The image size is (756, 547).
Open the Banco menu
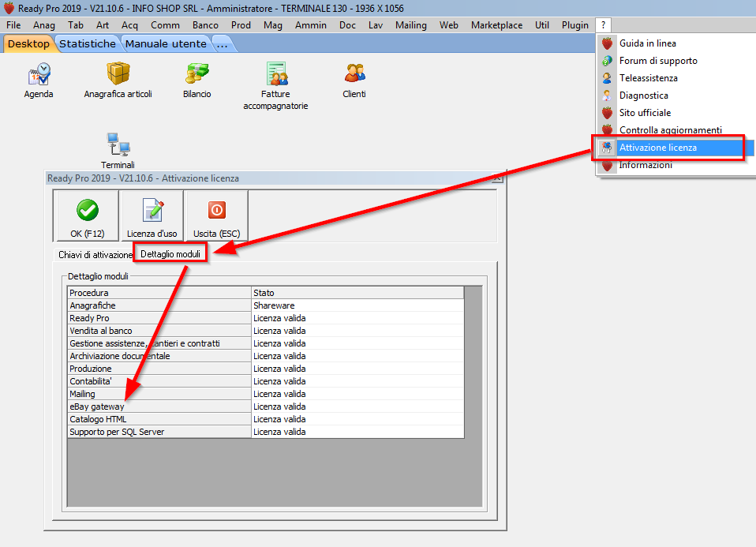tap(205, 25)
